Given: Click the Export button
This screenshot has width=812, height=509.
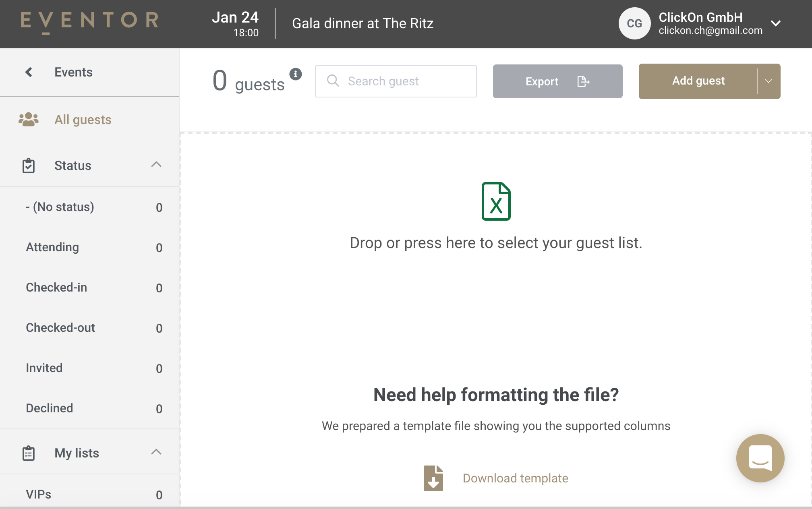Looking at the screenshot, I should (x=558, y=81).
